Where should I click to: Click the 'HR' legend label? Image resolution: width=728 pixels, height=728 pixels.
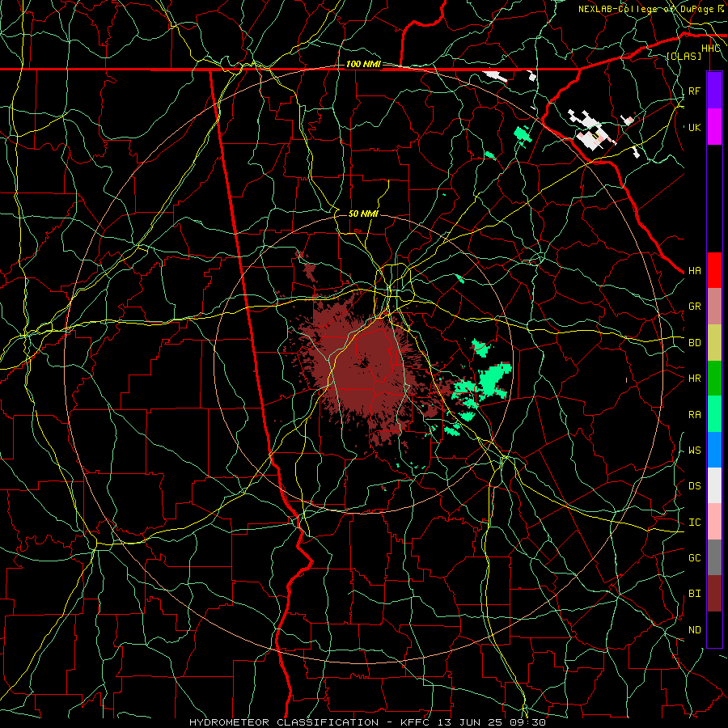[x=694, y=379]
